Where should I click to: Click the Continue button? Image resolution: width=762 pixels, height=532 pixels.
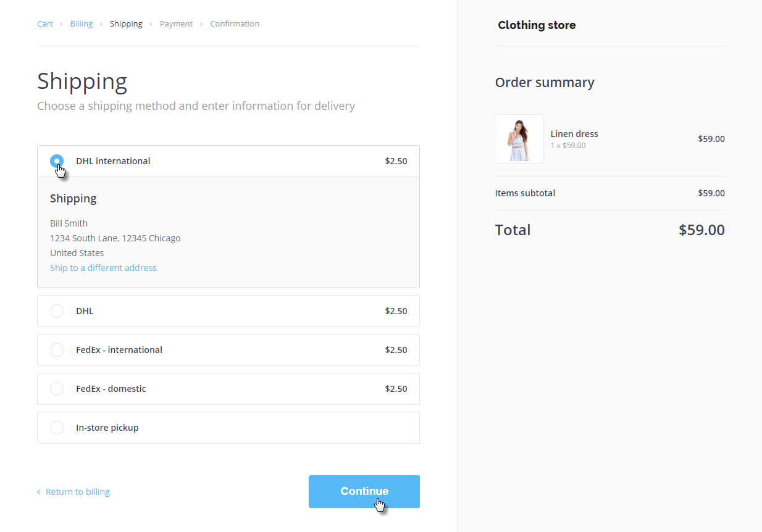364,491
